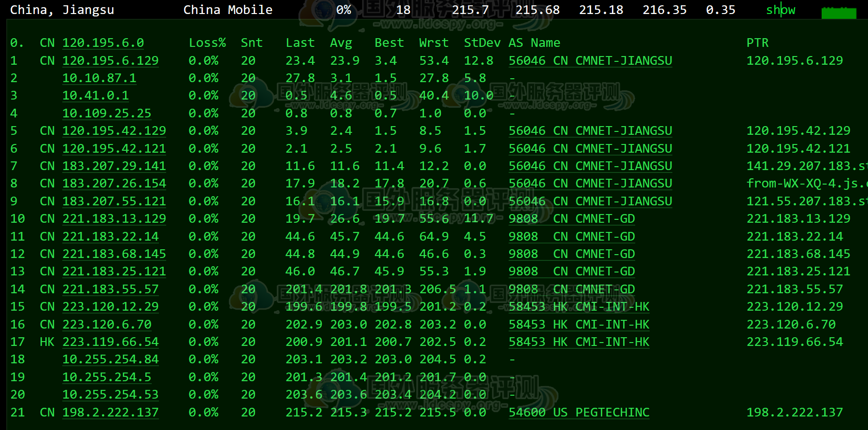The width and height of the screenshot is (868, 430).
Task: Select HK country code in hop 17
Action: point(47,342)
